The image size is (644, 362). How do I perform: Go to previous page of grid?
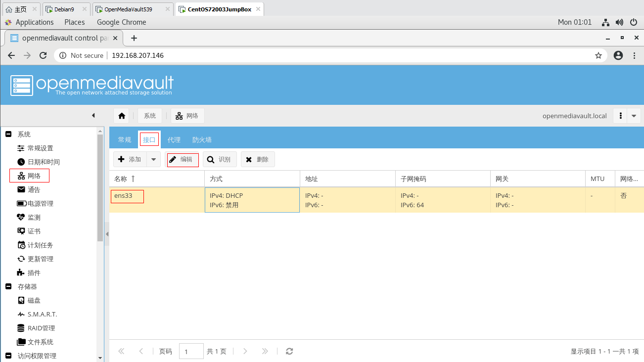[141, 351]
